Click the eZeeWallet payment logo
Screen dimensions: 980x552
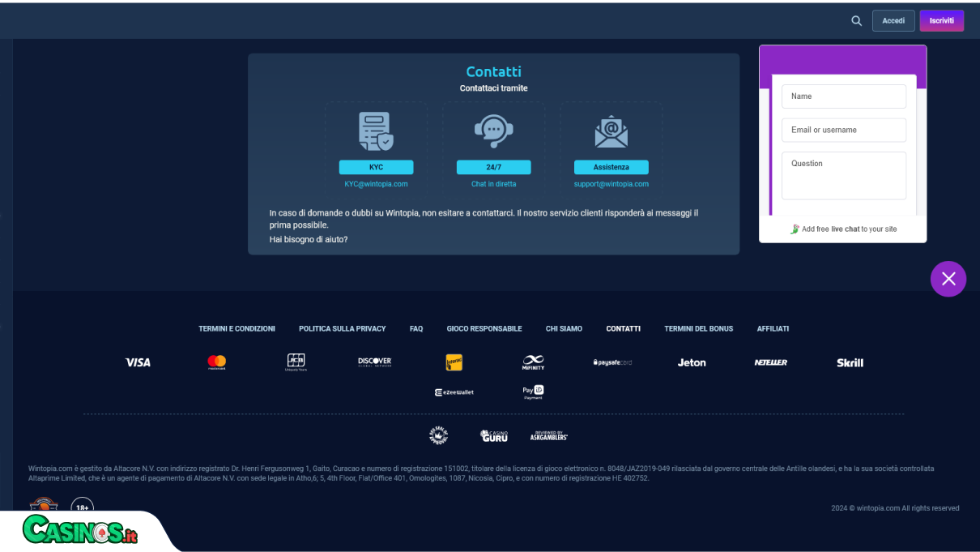454,392
